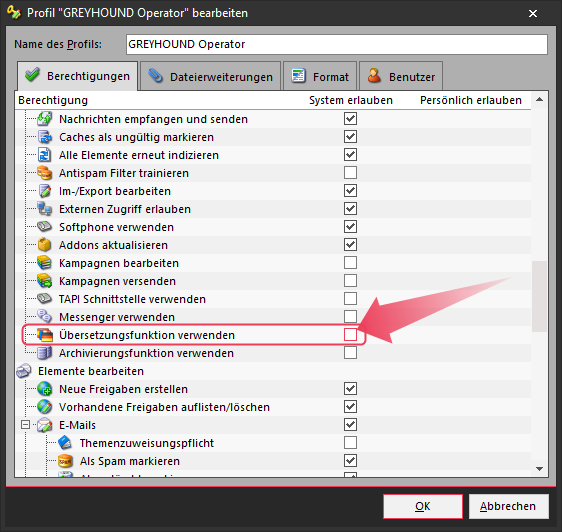Click the Addons aktualisieren box icon
This screenshot has height=532, width=562.
[x=45, y=245]
